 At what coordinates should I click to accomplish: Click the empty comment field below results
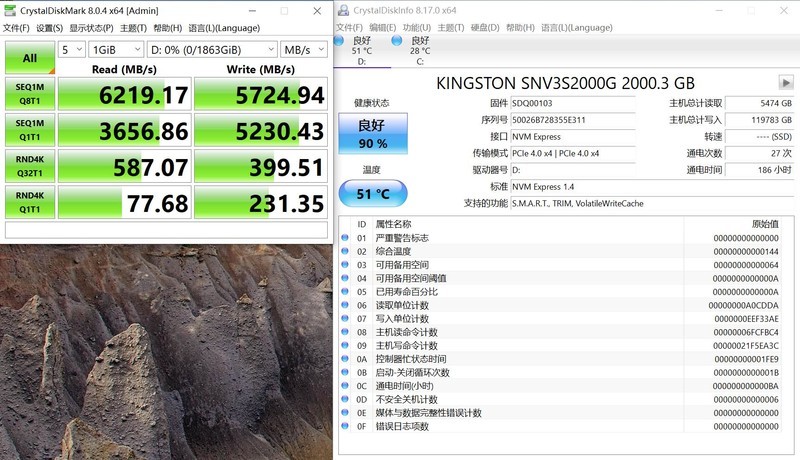click(166, 229)
